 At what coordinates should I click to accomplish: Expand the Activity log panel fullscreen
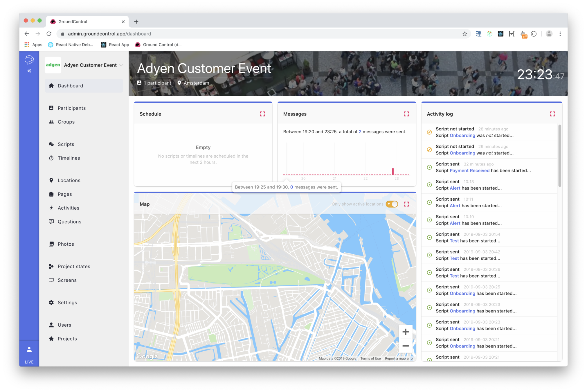[x=552, y=114]
